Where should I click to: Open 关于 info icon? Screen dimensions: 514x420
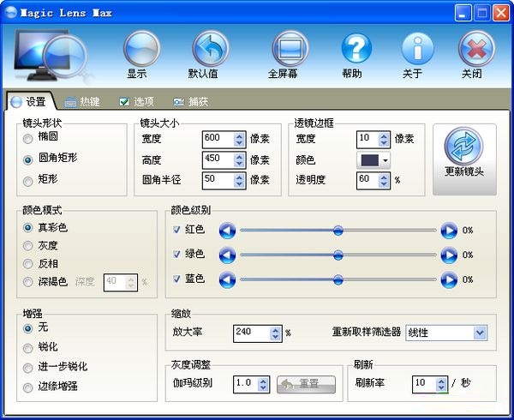418,49
